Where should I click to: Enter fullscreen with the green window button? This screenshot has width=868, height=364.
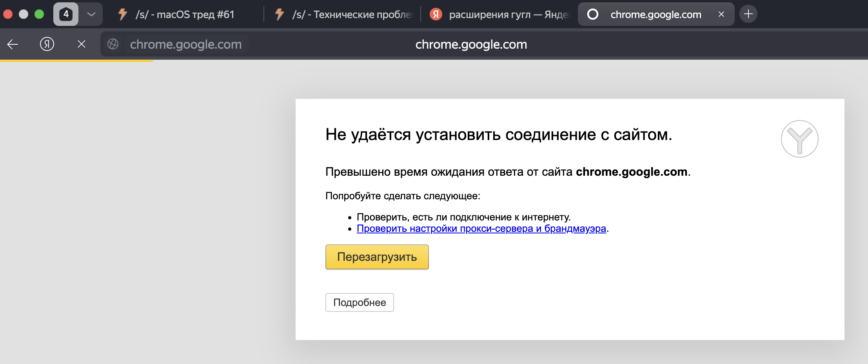click(39, 15)
